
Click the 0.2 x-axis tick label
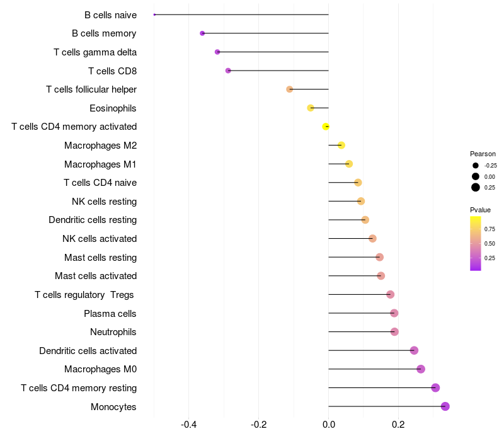(398, 425)
